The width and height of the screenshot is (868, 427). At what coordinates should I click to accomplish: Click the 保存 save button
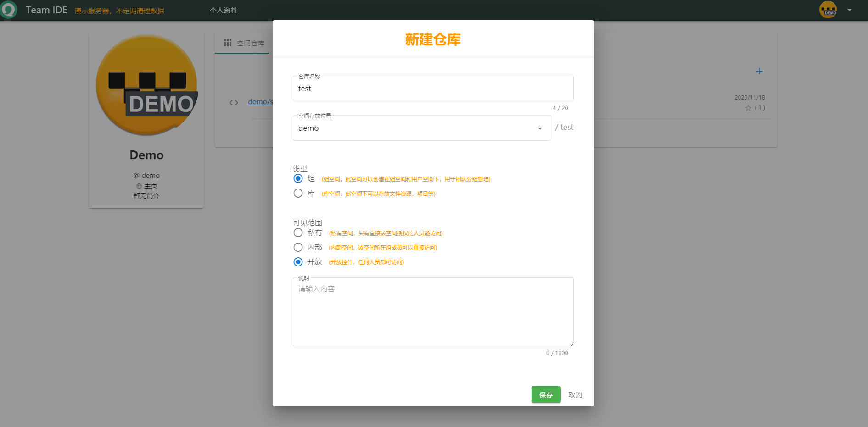pos(546,394)
